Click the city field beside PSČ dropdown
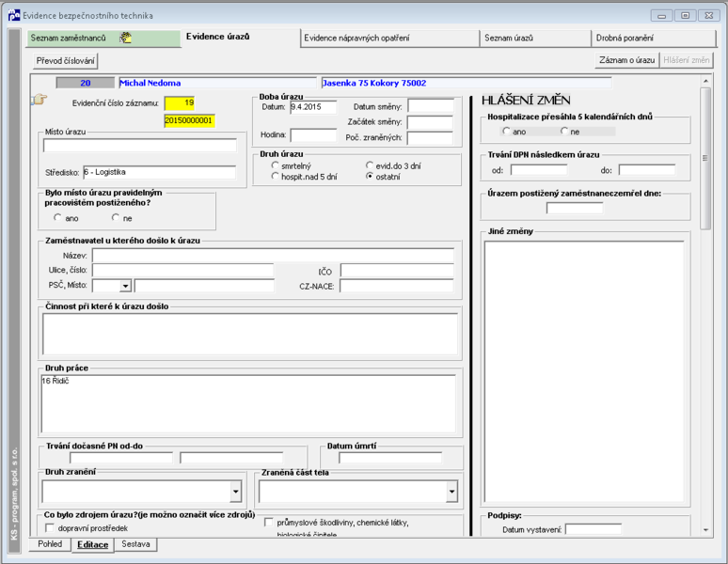 [204, 286]
